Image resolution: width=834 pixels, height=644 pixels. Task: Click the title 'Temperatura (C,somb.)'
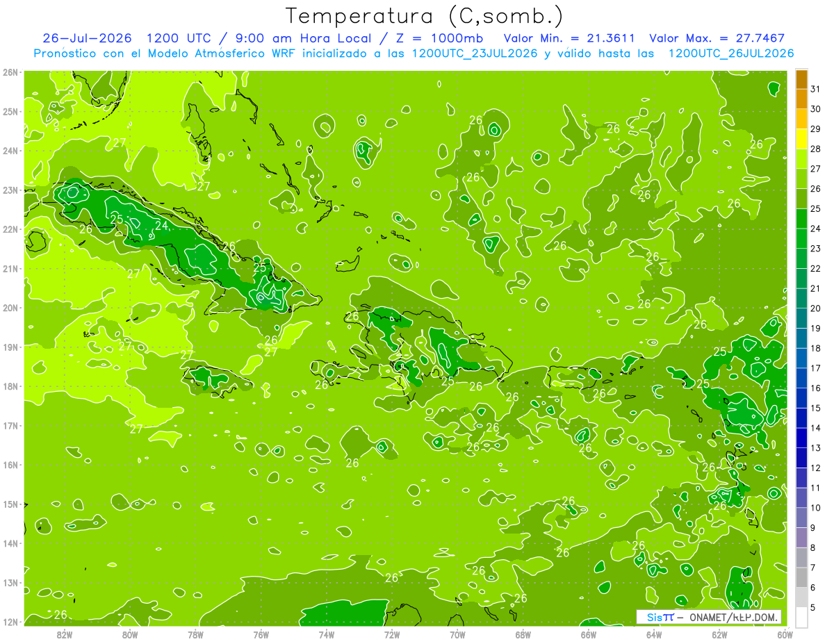tap(425, 16)
